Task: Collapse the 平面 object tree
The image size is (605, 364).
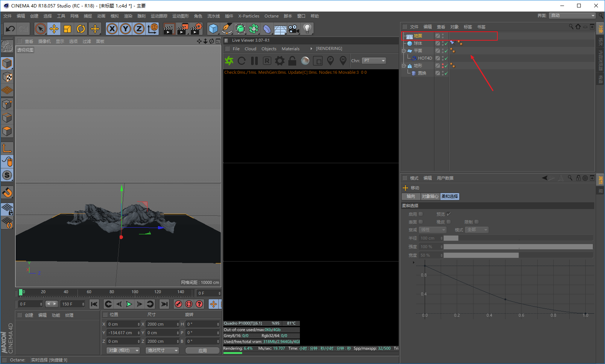Action: 403,51
